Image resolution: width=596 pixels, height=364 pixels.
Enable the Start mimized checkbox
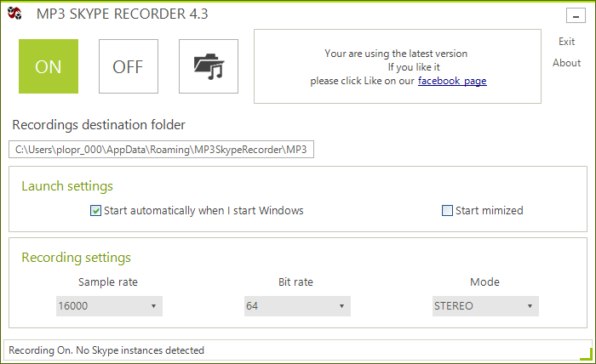point(447,210)
